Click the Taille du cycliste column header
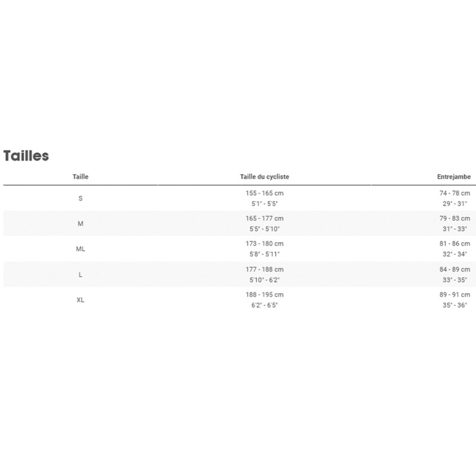 coord(265,177)
